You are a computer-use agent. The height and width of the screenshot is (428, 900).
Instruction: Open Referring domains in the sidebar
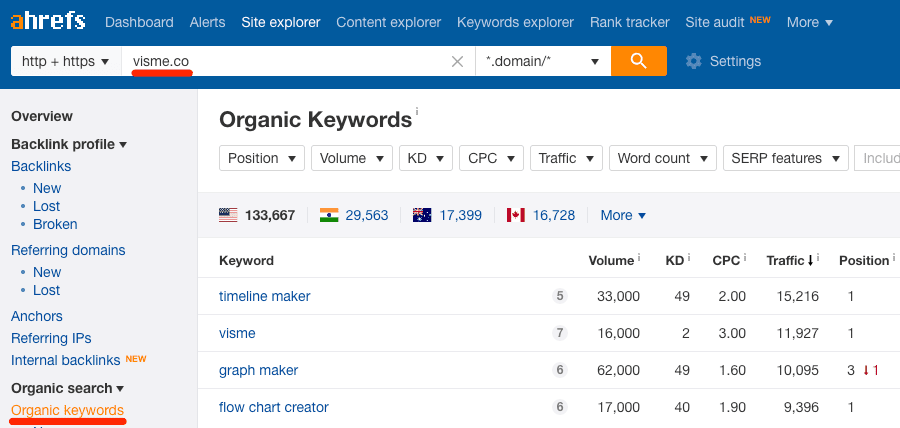68,250
